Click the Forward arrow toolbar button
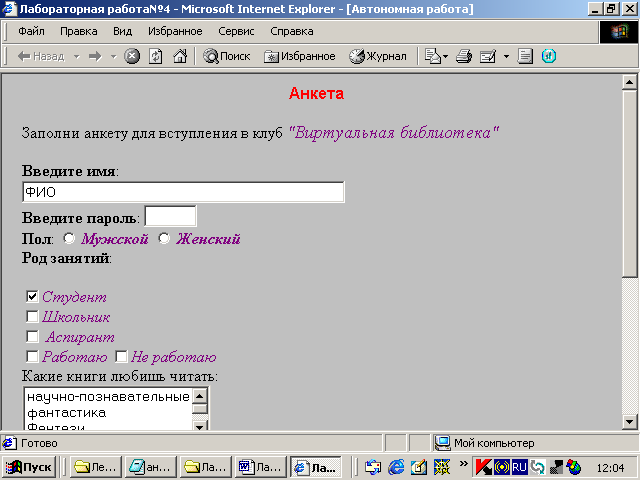Image resolution: width=640 pixels, height=480 pixels. click(95, 56)
